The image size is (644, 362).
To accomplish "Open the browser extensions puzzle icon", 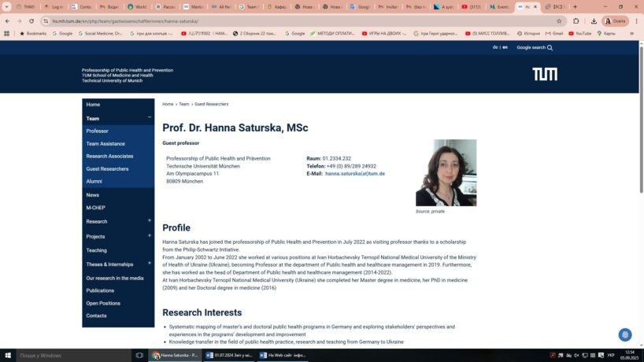I will (576, 21).
